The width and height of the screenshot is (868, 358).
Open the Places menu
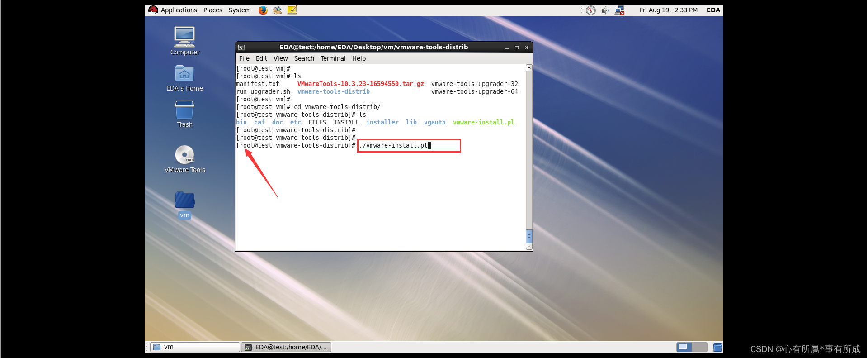click(x=212, y=10)
